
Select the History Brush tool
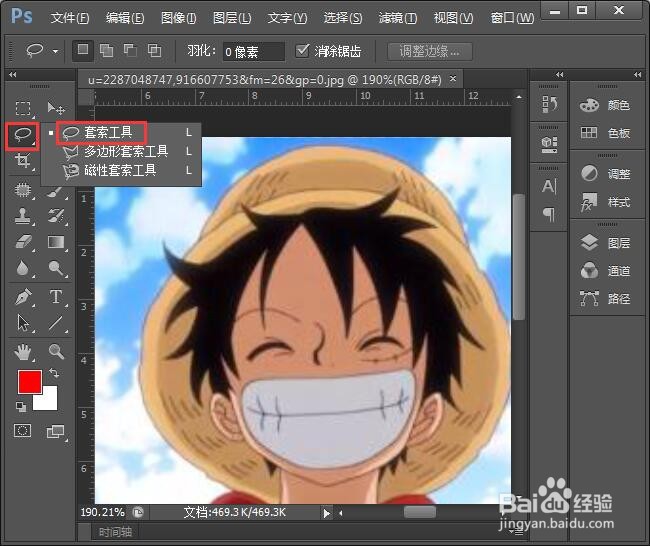56,216
